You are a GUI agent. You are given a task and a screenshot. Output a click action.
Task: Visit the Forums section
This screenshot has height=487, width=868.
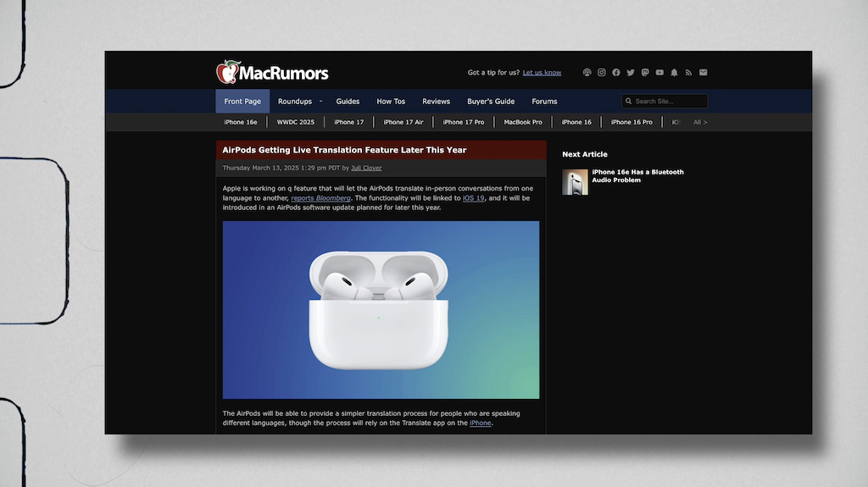click(x=545, y=102)
